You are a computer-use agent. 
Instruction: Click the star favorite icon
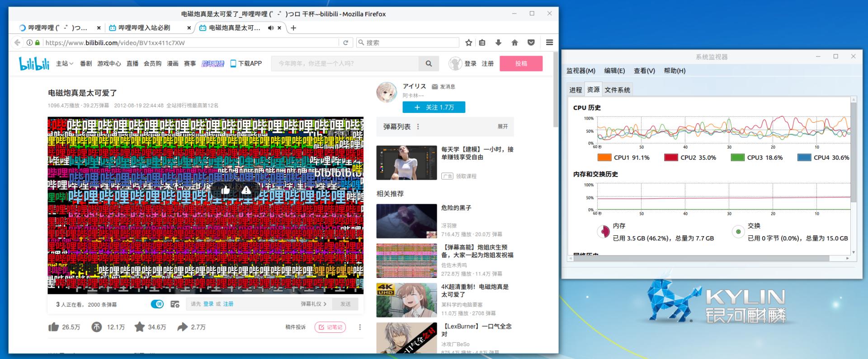(x=140, y=327)
